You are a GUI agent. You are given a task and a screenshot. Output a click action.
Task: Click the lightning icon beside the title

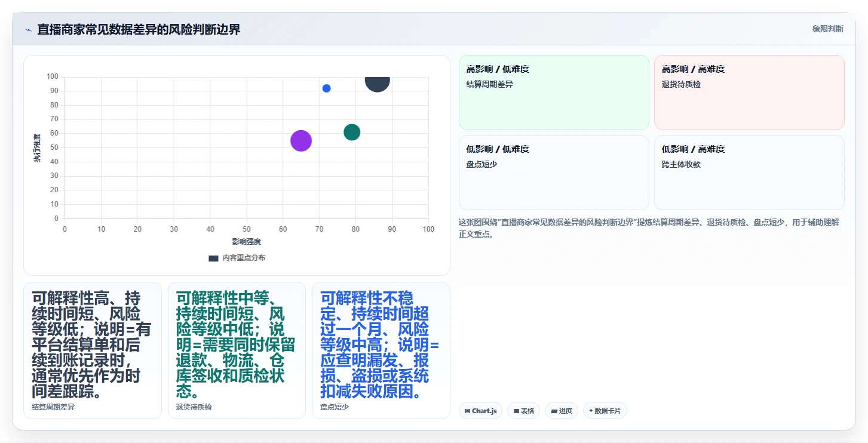tap(28, 29)
